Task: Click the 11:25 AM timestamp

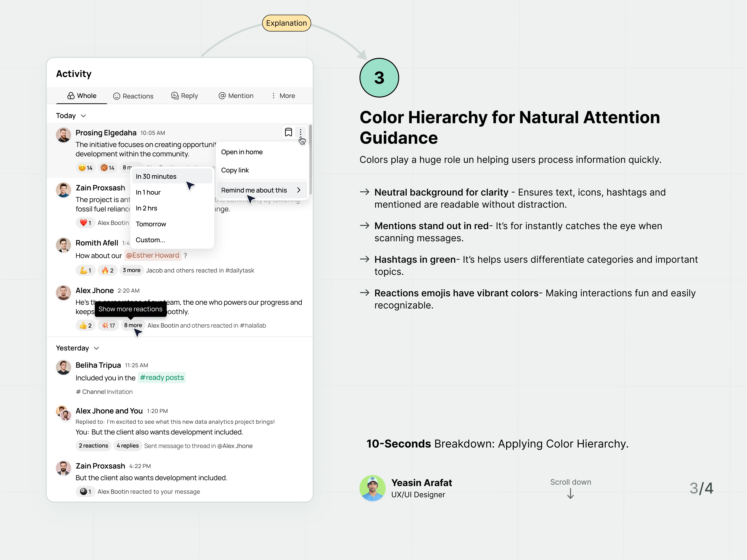Action: point(136,365)
